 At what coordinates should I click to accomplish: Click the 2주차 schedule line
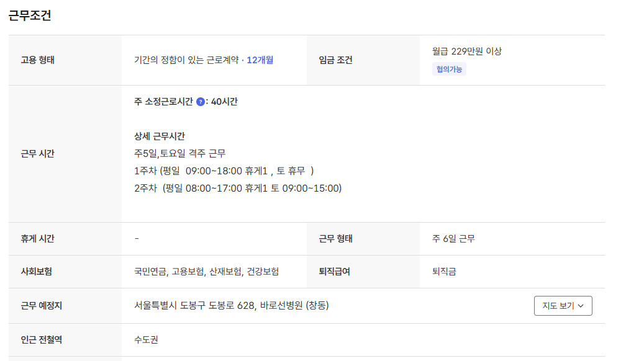click(x=238, y=188)
